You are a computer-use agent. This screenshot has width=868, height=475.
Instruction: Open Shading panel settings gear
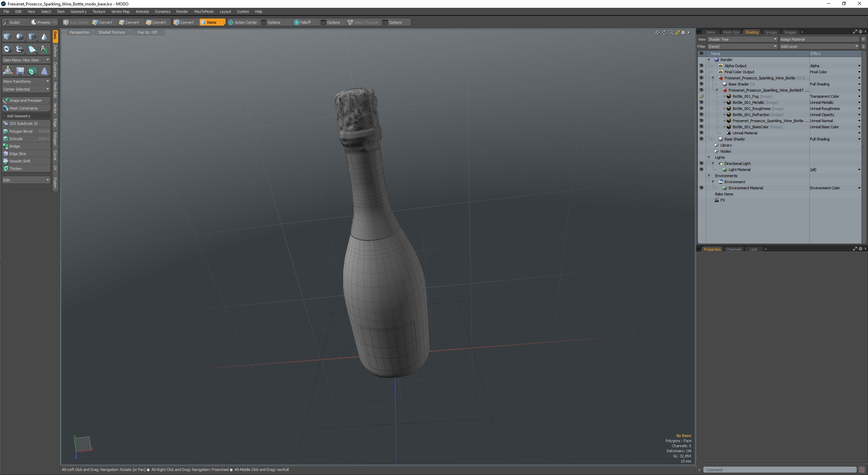860,32
